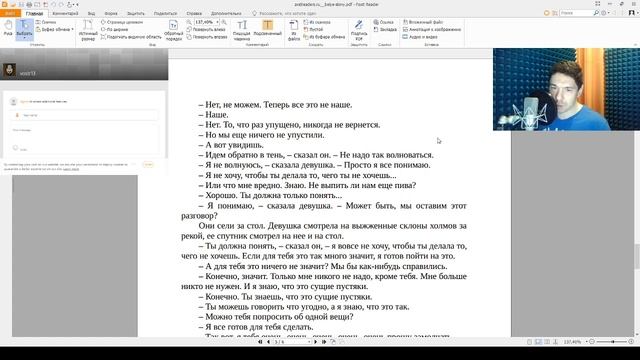Activate the Select (Выбрать) text tool
This screenshot has width=640, height=360.
click(x=24, y=29)
